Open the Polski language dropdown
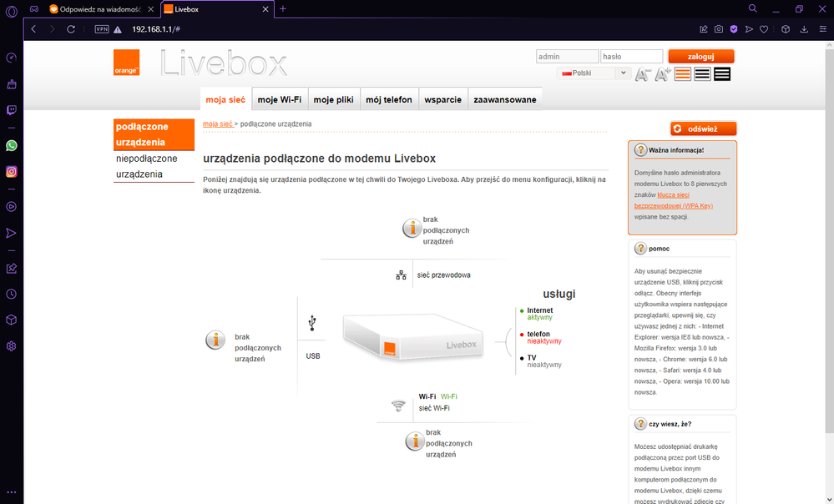The image size is (834, 504). (594, 73)
